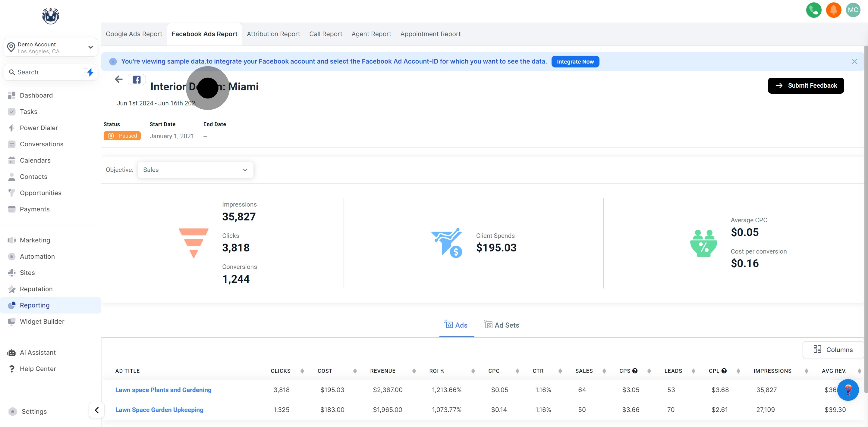
Task: Open the Objective Sales dropdown
Action: coord(195,170)
